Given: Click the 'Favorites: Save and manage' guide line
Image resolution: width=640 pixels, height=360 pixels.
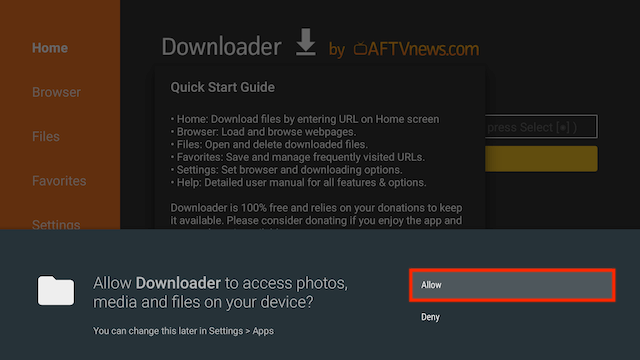Looking at the screenshot, I should coord(298,157).
